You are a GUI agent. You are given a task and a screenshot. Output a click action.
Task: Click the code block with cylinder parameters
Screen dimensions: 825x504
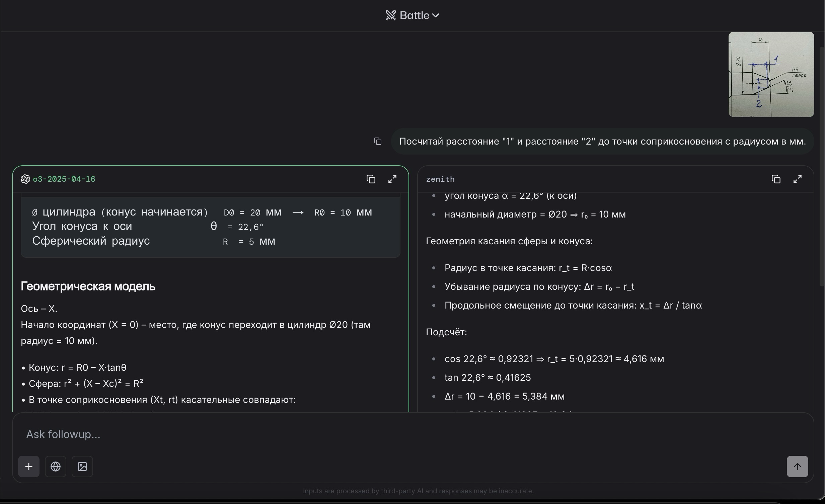click(x=210, y=227)
